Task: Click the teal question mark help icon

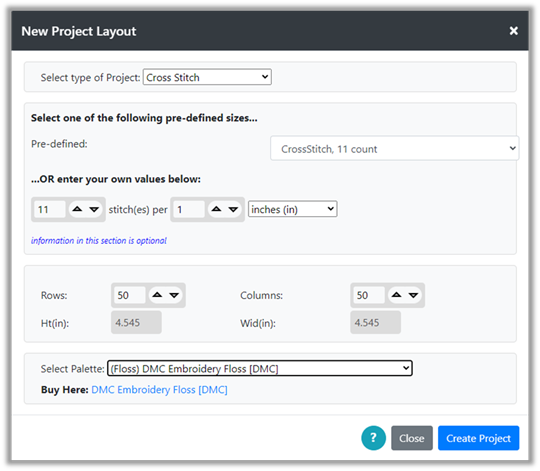Action: click(x=373, y=438)
